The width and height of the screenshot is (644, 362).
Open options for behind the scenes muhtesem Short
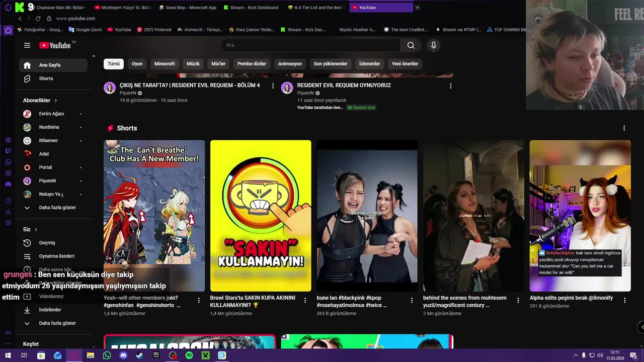(518, 300)
